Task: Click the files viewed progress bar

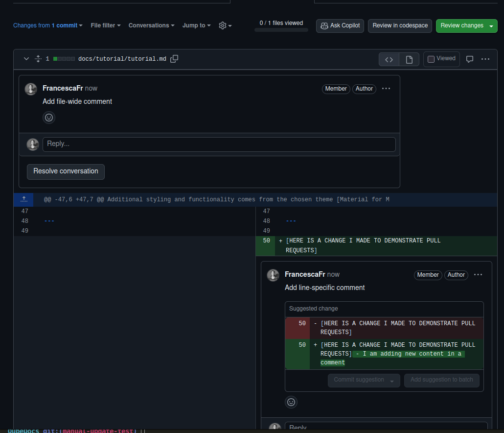Action: click(281, 30)
